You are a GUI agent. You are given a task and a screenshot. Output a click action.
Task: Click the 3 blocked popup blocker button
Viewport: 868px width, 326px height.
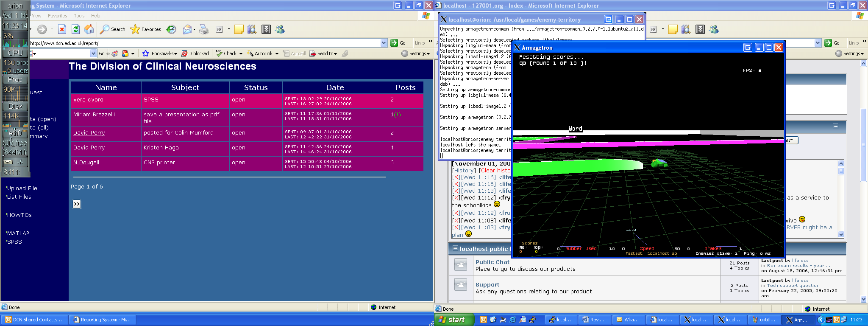[x=195, y=53]
